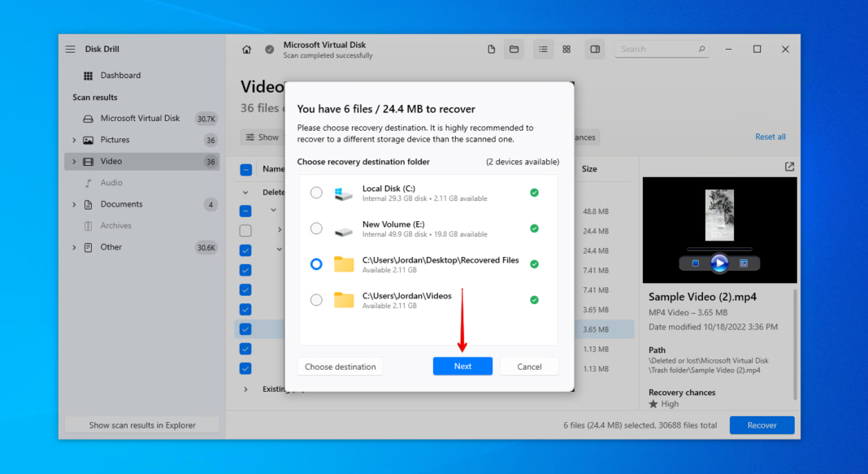Switch to file view icon in toolbar
The height and width of the screenshot is (474, 868).
pos(491,50)
